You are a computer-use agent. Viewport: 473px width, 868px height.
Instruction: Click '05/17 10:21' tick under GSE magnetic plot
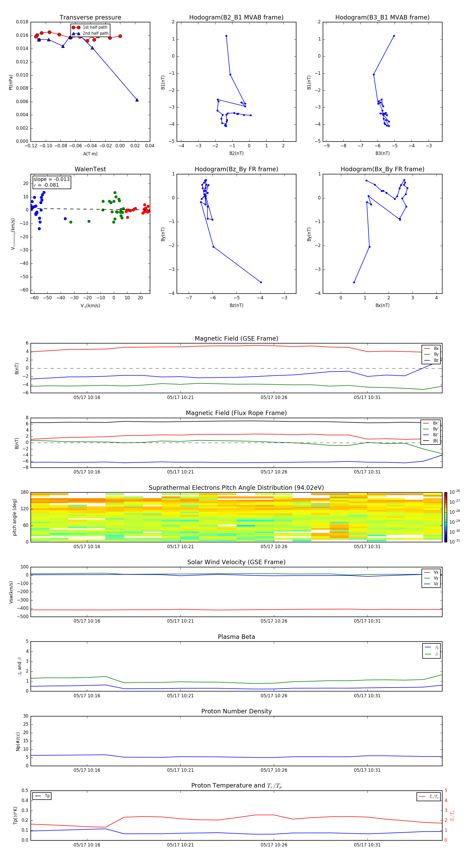pyautogui.click(x=181, y=397)
